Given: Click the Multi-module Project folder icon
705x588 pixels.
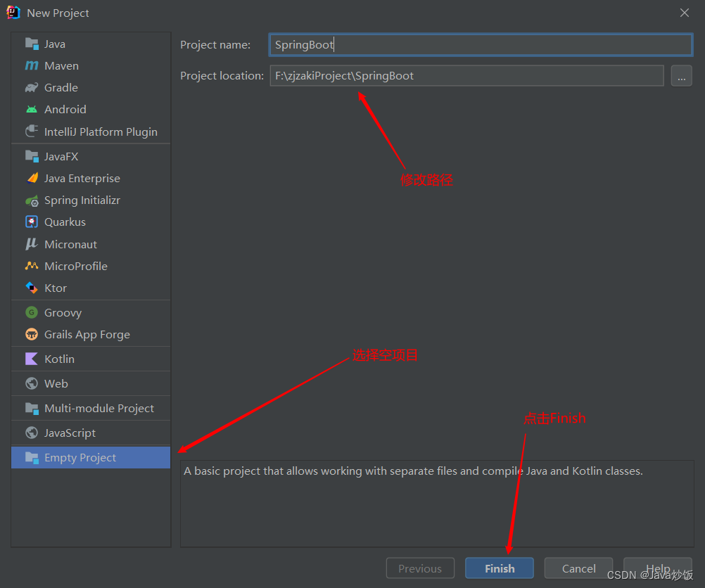Looking at the screenshot, I should pos(32,408).
